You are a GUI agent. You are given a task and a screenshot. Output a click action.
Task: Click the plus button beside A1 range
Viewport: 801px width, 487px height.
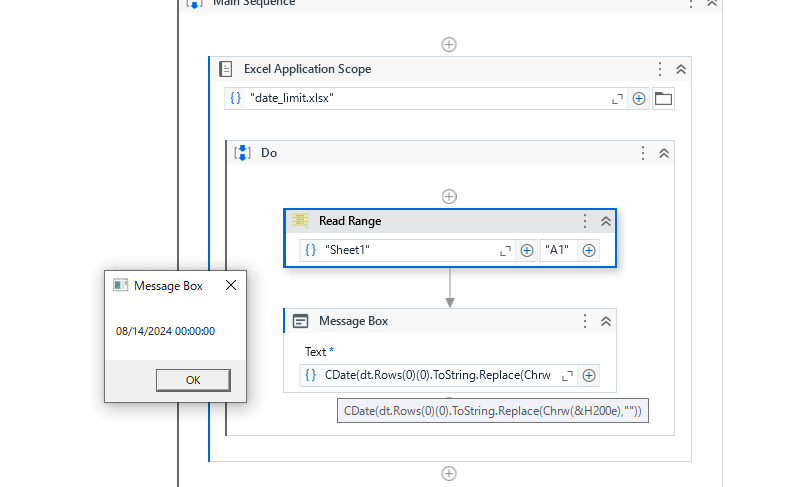pyautogui.click(x=588, y=250)
